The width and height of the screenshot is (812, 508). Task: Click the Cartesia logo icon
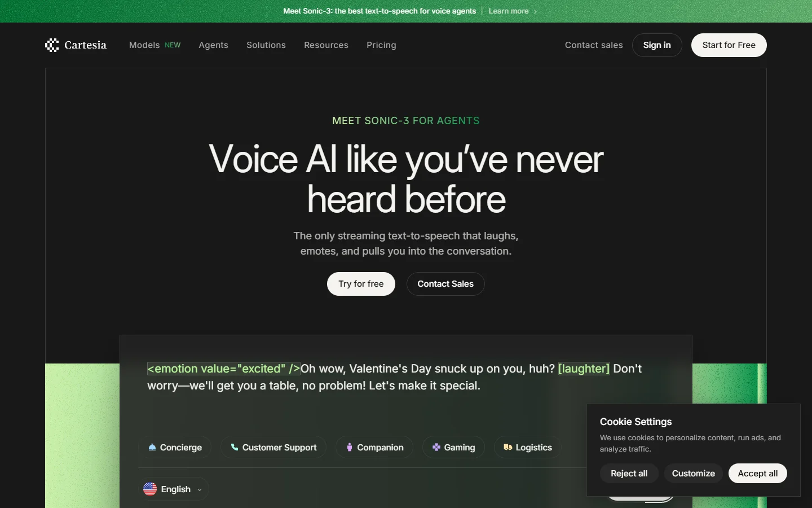tap(52, 45)
